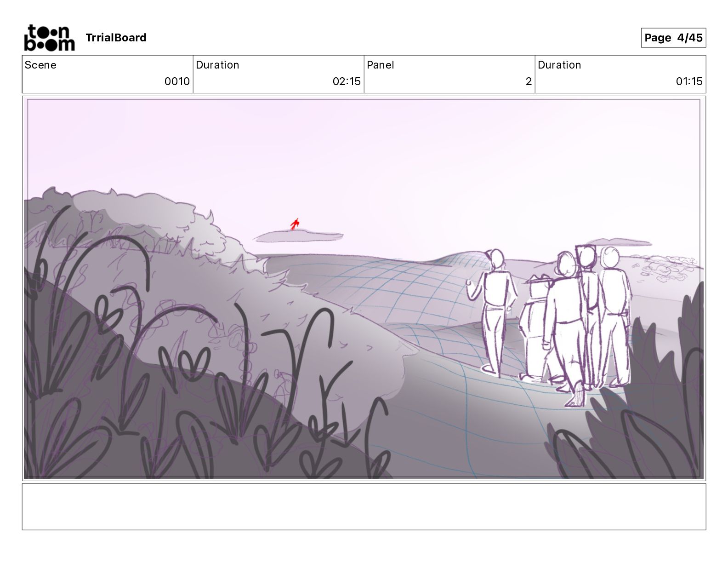Select the TrrialBoard project title
This screenshot has height=563, width=728.
[x=116, y=38]
